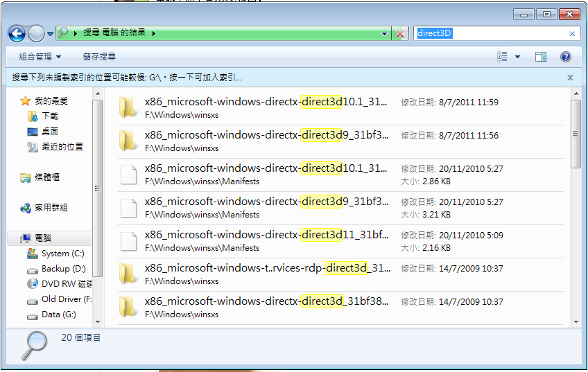
Task: Click the greyed Forward arrow button
Action: tap(36, 34)
